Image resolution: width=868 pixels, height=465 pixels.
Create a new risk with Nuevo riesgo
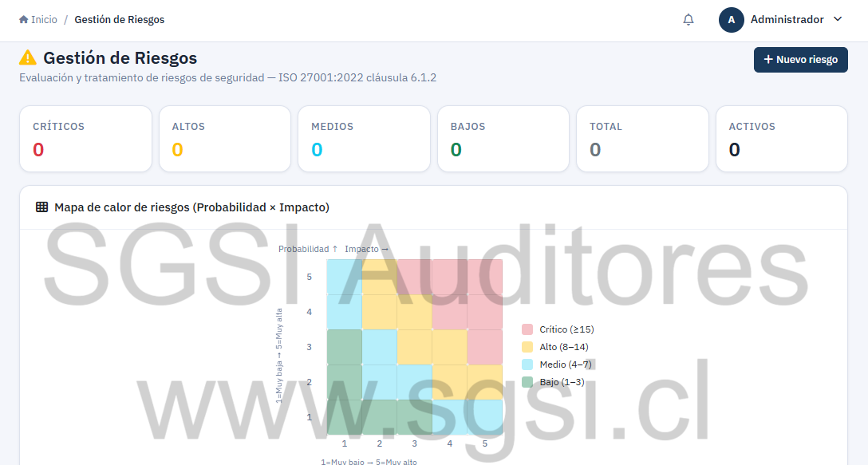[x=800, y=60]
